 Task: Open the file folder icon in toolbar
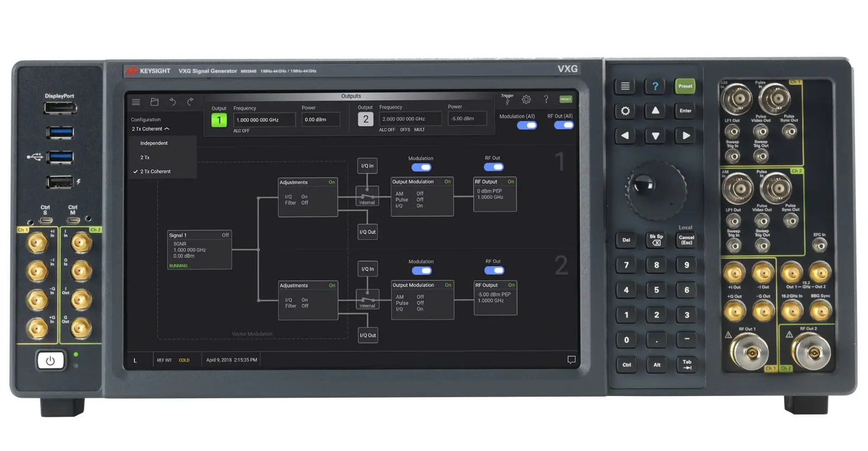154,102
